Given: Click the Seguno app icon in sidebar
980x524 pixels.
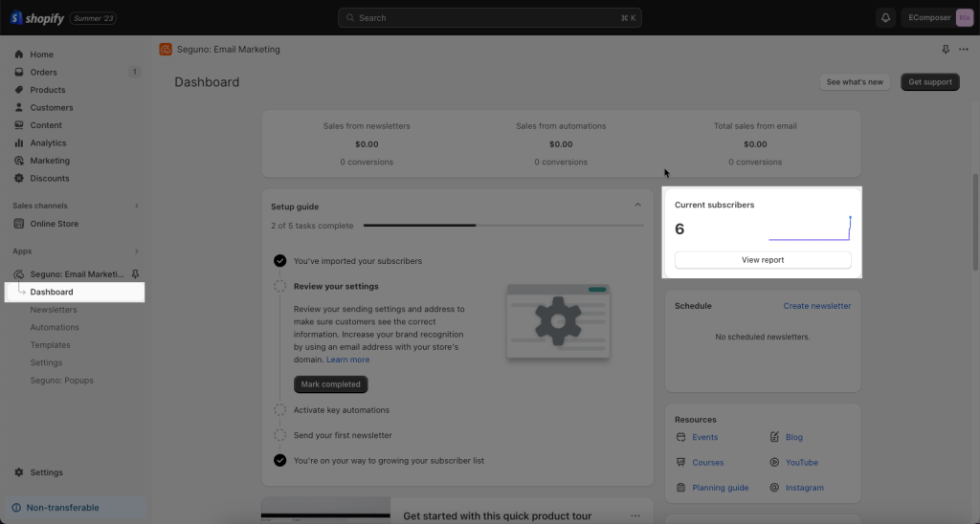Looking at the screenshot, I should coord(19,274).
